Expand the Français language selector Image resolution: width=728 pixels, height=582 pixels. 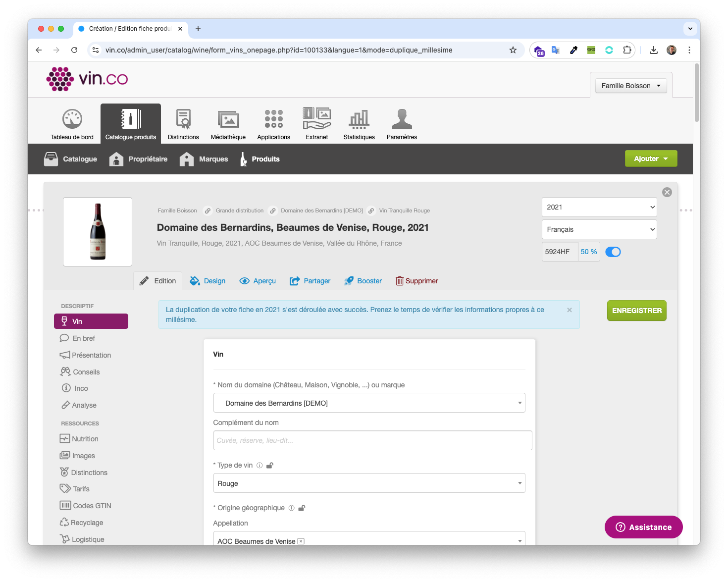[599, 229]
